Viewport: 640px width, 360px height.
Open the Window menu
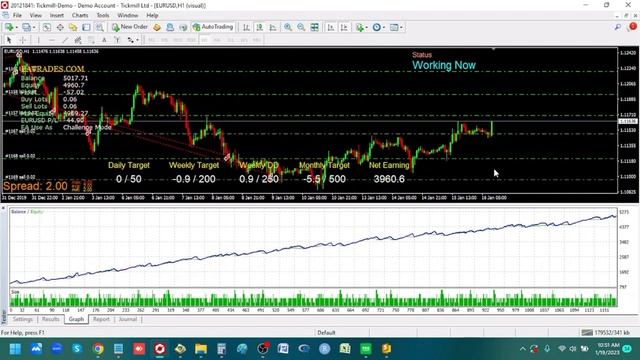pos(128,15)
